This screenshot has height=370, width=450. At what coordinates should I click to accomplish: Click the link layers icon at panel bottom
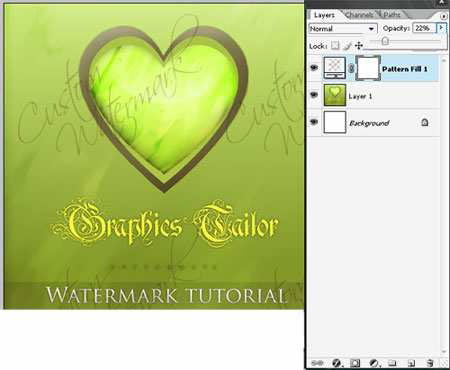(x=317, y=363)
